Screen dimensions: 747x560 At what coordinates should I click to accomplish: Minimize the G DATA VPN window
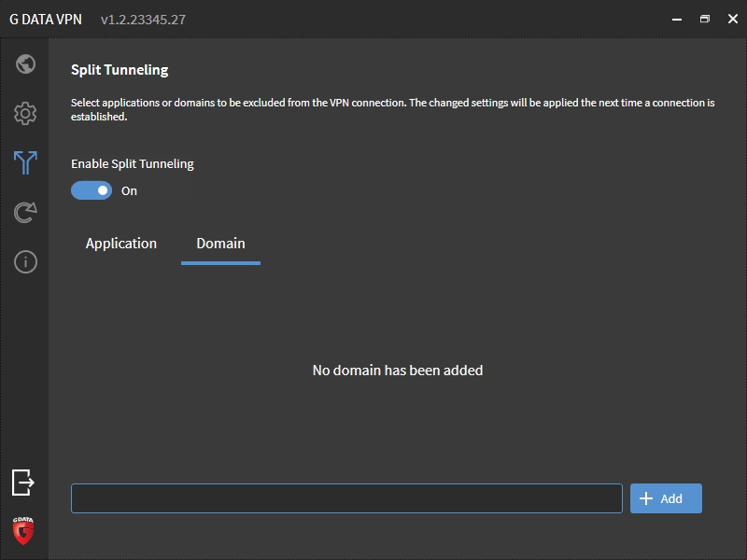tap(677, 19)
